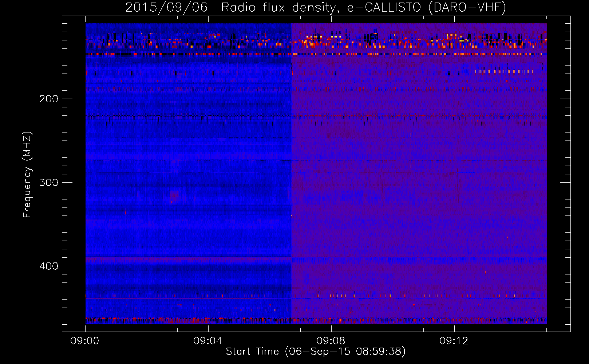Click the 09:08 time tick label
The image size is (589, 364).
click(x=331, y=341)
